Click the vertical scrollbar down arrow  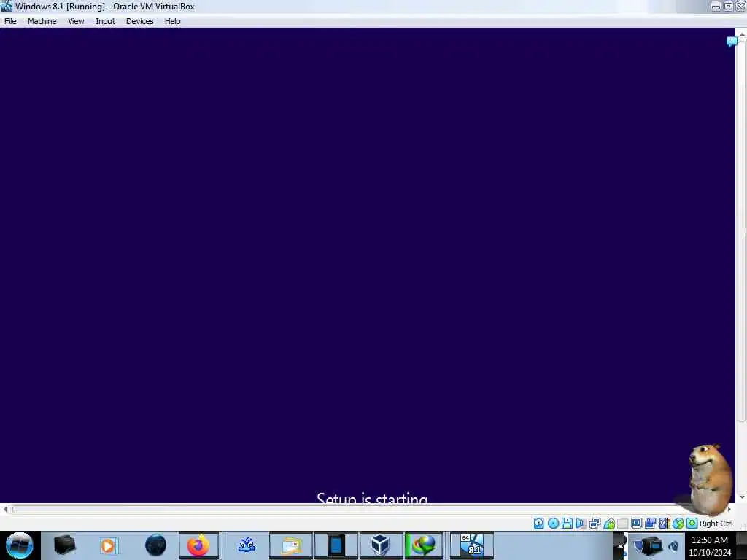(742, 497)
